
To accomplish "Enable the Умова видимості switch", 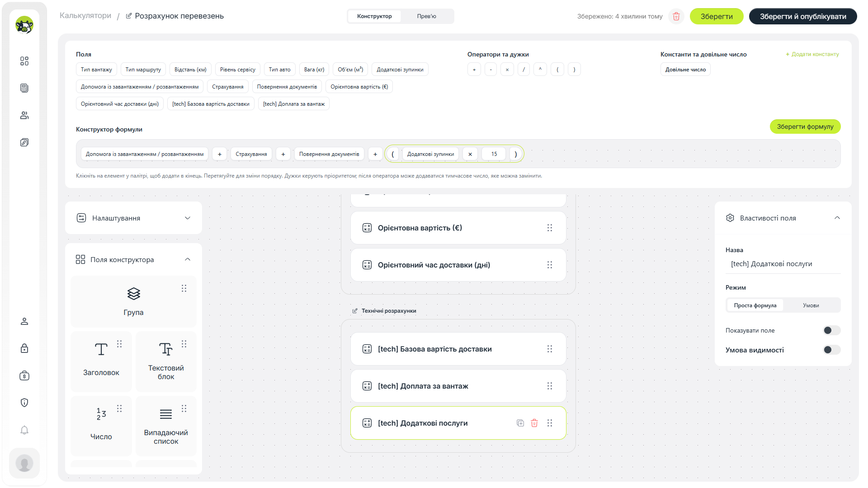I will coord(831,350).
